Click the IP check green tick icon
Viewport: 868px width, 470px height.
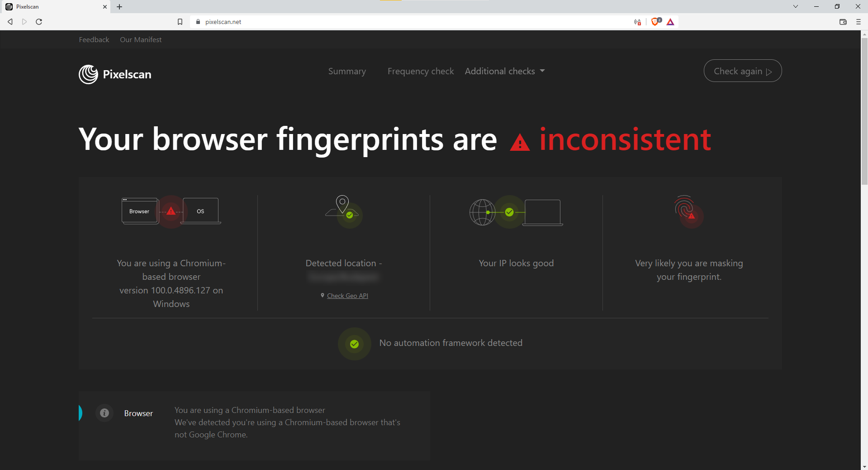[x=509, y=212]
